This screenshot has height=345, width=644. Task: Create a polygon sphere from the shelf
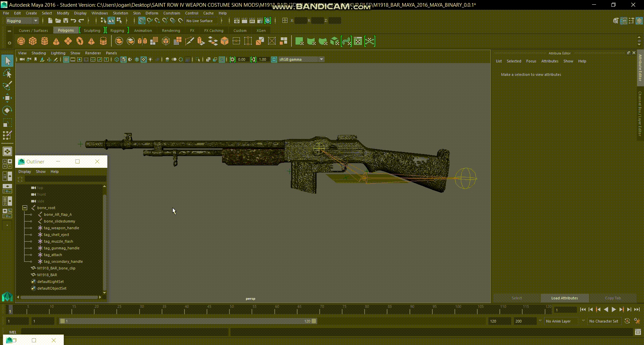point(21,41)
